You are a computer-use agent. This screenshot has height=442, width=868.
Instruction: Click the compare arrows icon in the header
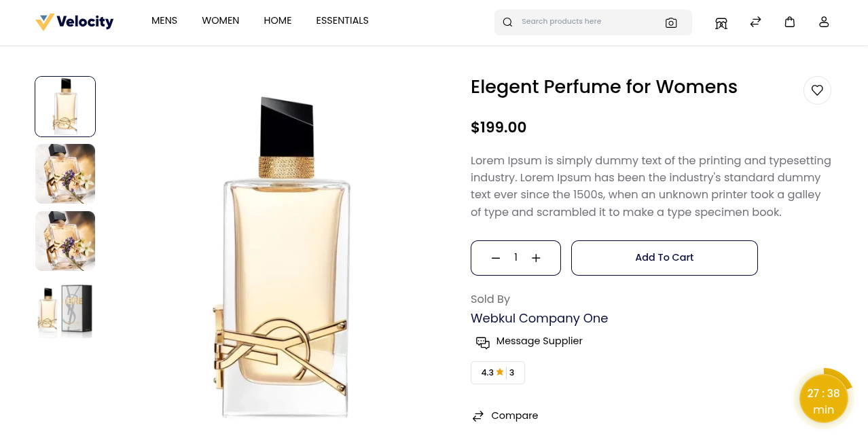pos(755,22)
